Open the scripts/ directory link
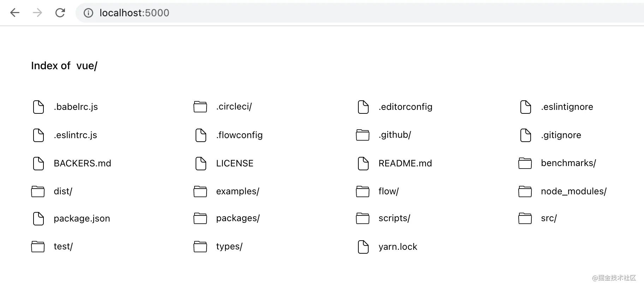Viewport: 644px width, 289px height. click(x=394, y=218)
